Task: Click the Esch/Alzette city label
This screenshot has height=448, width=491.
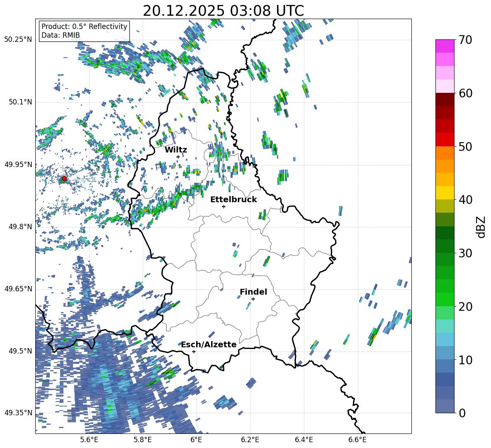Action: click(x=209, y=344)
